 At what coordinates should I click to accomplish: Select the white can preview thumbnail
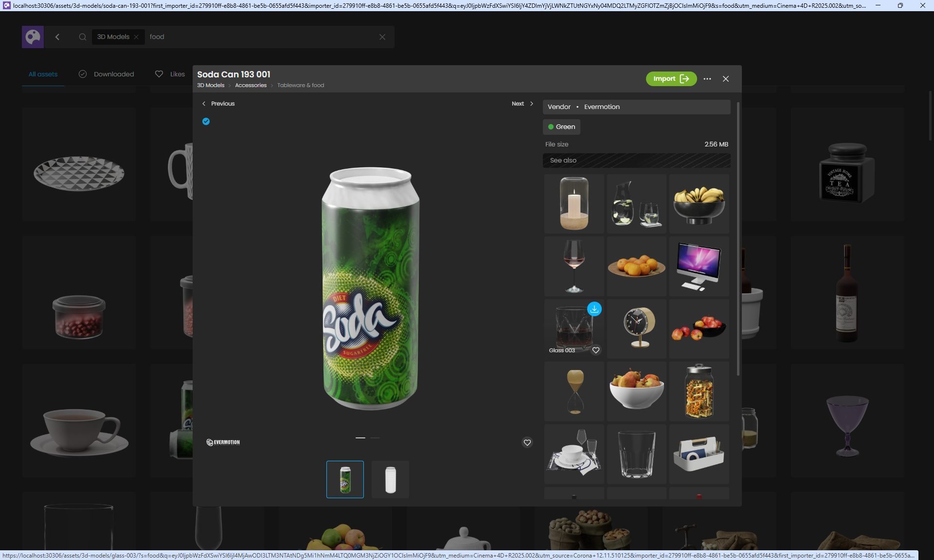(x=390, y=480)
